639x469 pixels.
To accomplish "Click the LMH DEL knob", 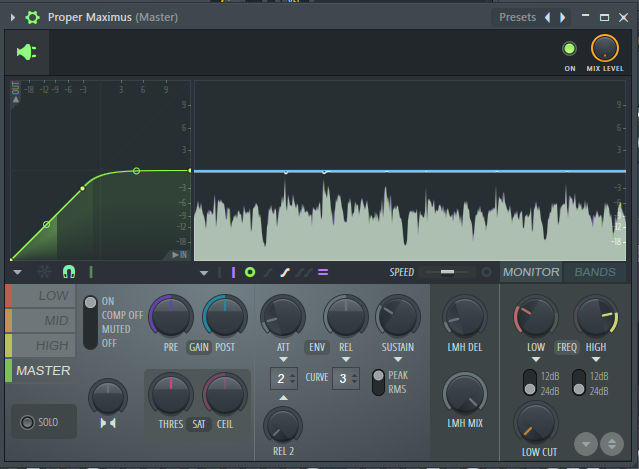I will click(465, 316).
